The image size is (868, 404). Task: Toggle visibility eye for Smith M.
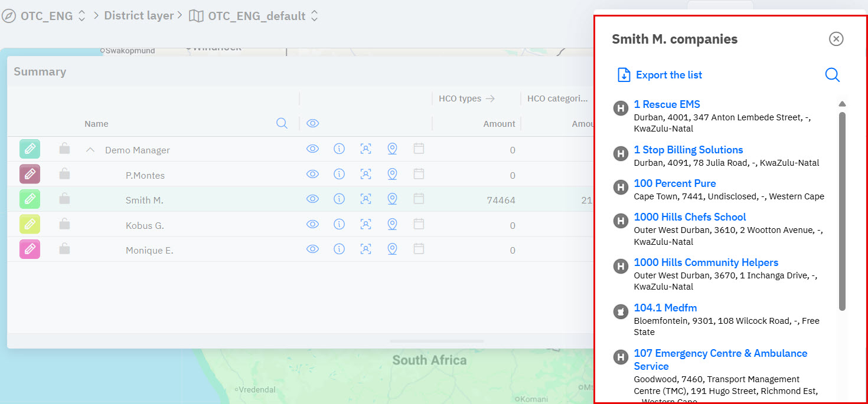(x=312, y=199)
